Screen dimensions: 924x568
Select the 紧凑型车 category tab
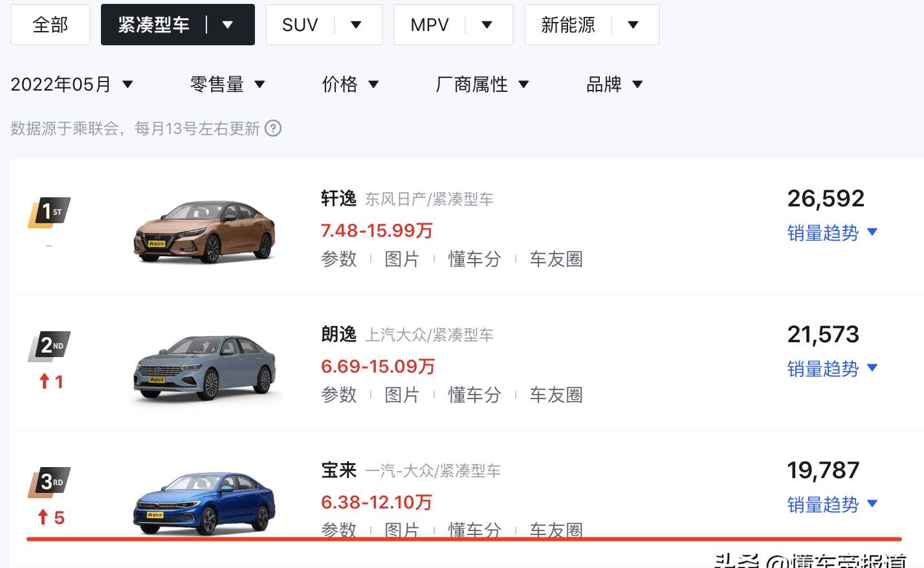tap(154, 25)
